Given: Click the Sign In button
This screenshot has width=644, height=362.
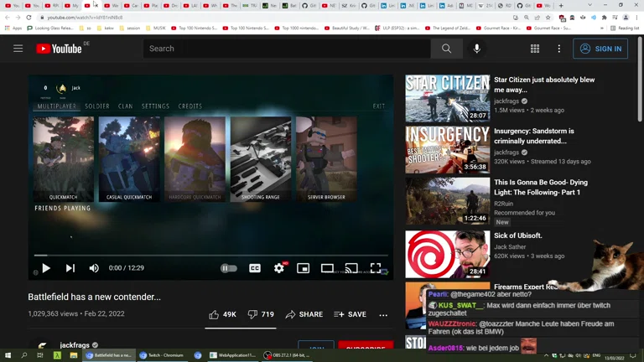Looking at the screenshot, I should pos(600,49).
